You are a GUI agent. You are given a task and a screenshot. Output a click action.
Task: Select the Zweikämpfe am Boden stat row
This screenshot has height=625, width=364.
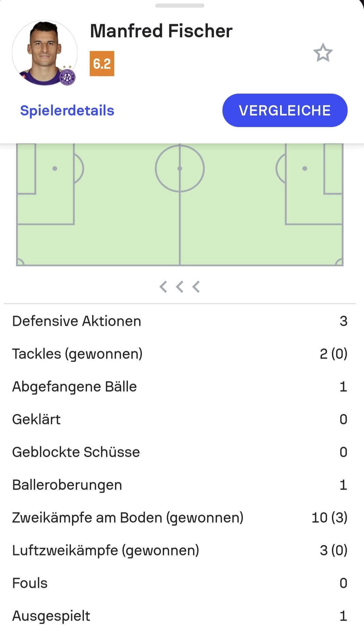(180, 518)
